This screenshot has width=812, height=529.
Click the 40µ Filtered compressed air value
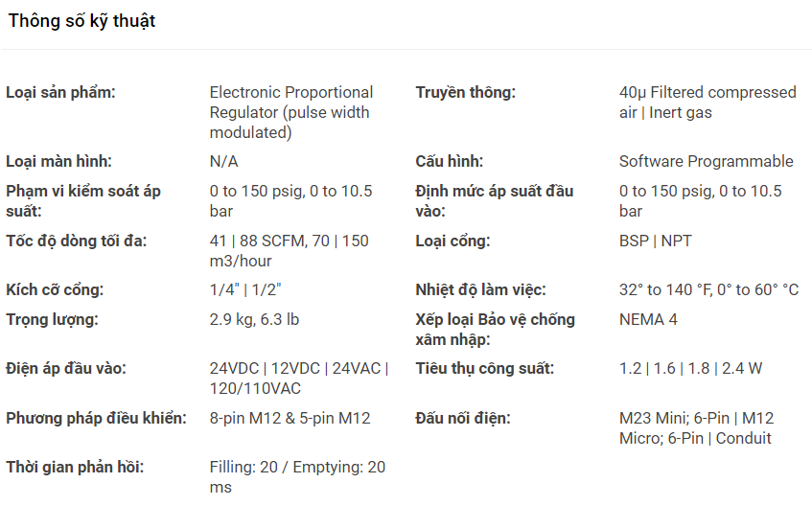click(708, 103)
